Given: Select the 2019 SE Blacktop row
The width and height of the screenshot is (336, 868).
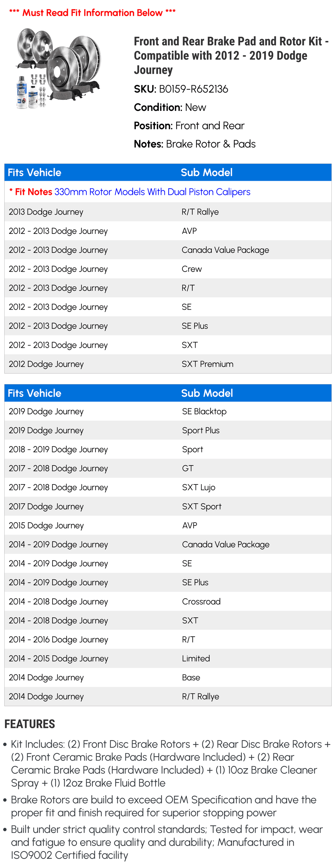Looking at the screenshot, I should tap(168, 411).
